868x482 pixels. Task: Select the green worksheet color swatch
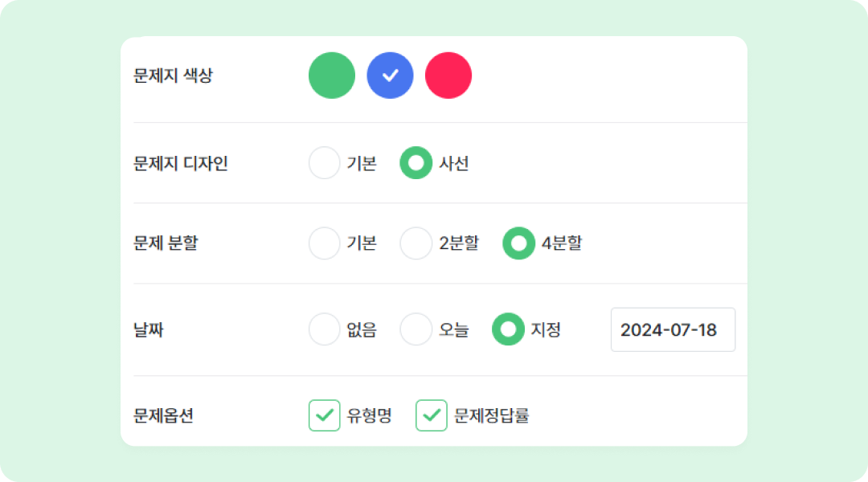[x=332, y=76]
